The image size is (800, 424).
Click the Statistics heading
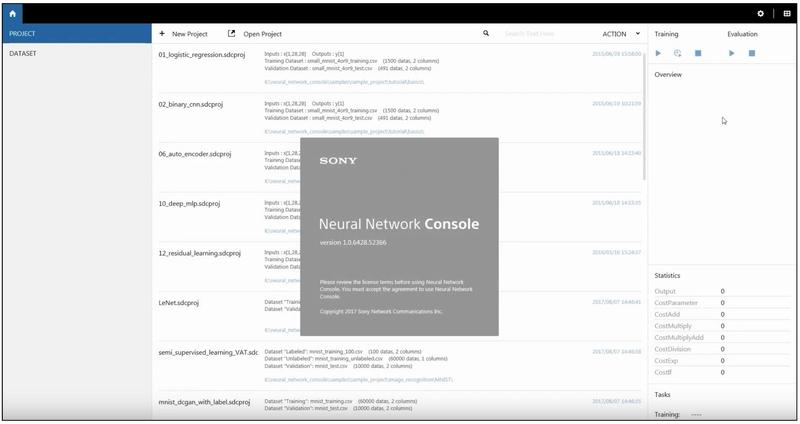(x=667, y=276)
